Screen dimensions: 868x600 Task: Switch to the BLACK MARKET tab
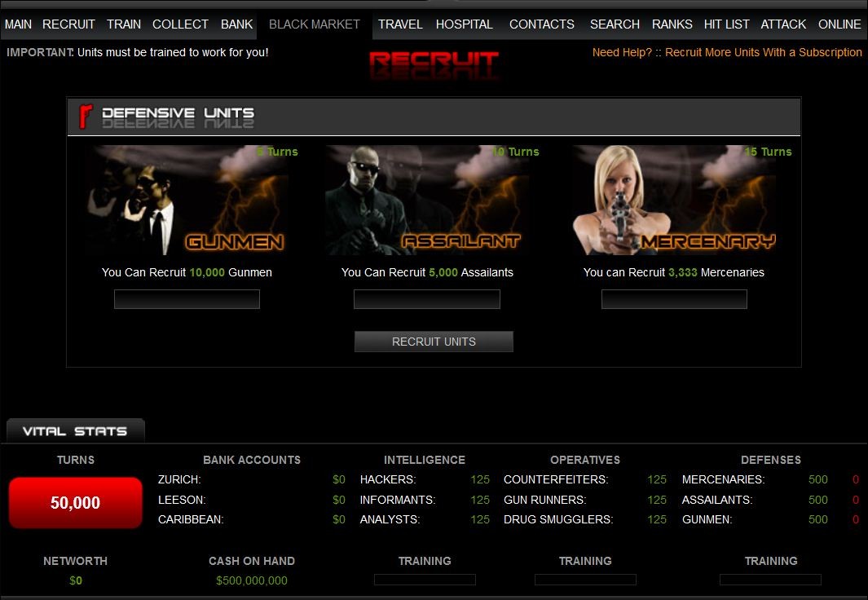tap(315, 24)
